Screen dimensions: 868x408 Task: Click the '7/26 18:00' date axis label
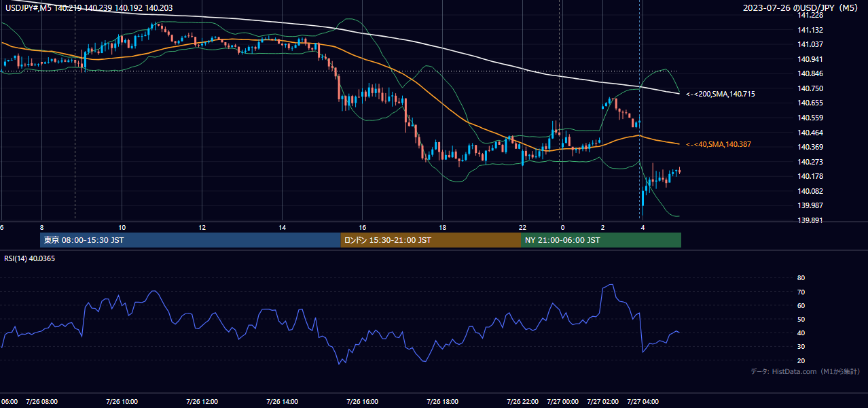pos(442,402)
